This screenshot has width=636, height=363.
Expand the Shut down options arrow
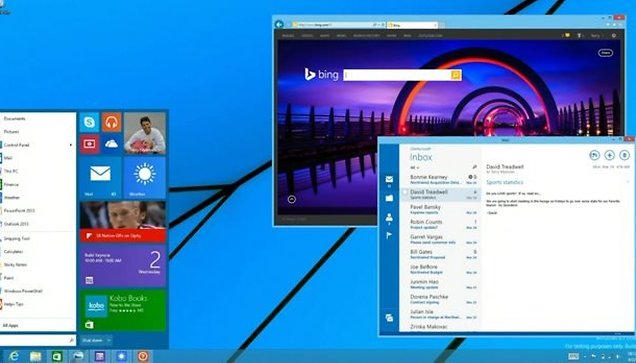point(109,340)
